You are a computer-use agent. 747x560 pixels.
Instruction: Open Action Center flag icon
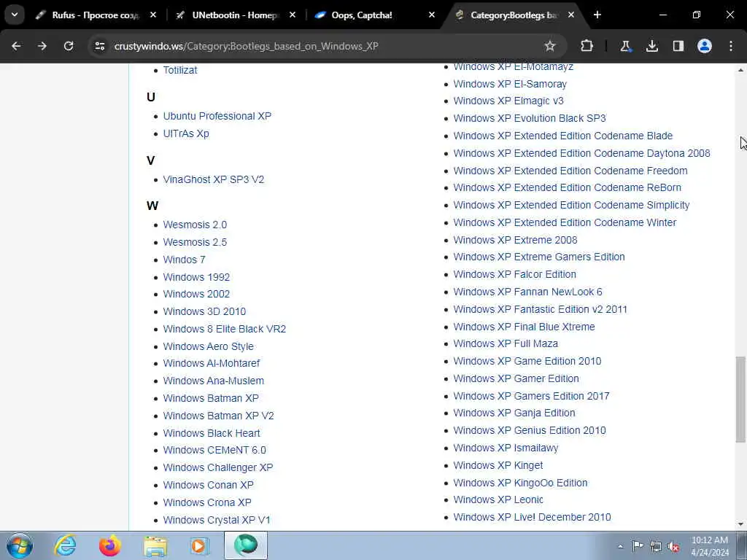(x=638, y=546)
